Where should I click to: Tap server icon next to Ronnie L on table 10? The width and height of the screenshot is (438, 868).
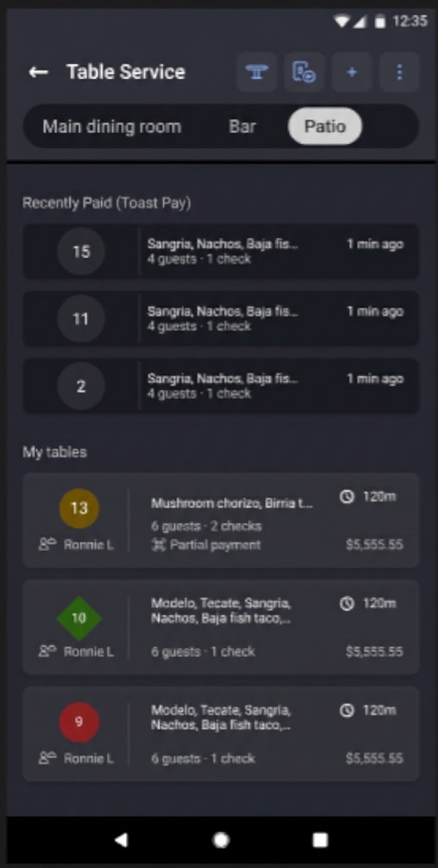pyautogui.click(x=47, y=652)
